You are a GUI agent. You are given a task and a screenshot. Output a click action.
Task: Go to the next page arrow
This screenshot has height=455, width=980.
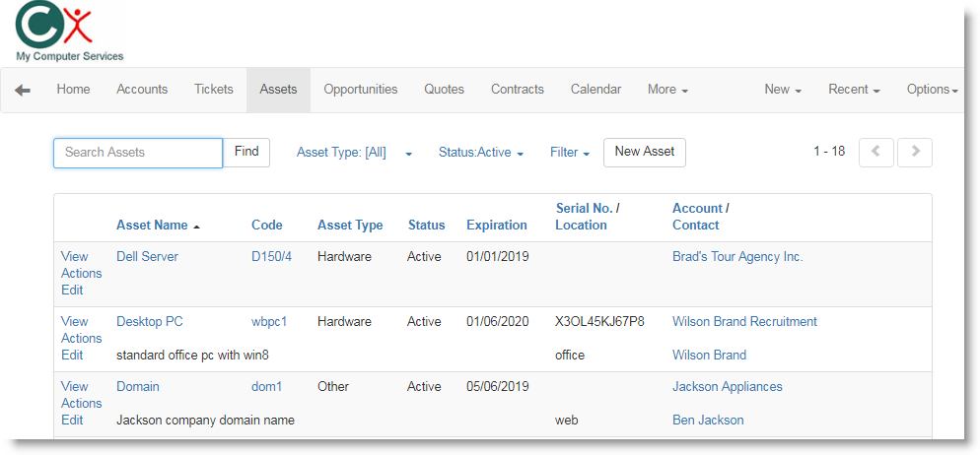coord(915,152)
